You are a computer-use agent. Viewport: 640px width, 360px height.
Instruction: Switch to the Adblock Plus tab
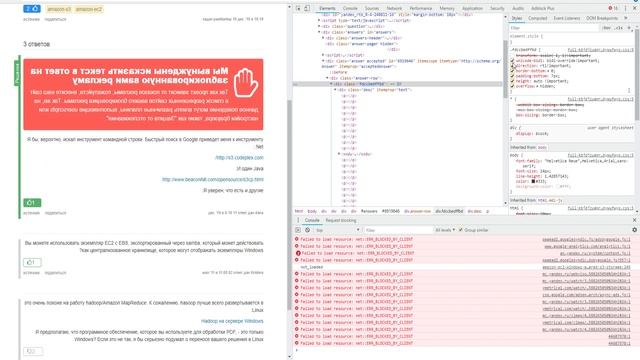pyautogui.click(x=542, y=8)
